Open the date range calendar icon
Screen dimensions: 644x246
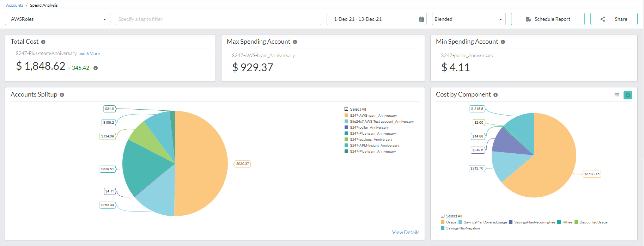pos(421,19)
